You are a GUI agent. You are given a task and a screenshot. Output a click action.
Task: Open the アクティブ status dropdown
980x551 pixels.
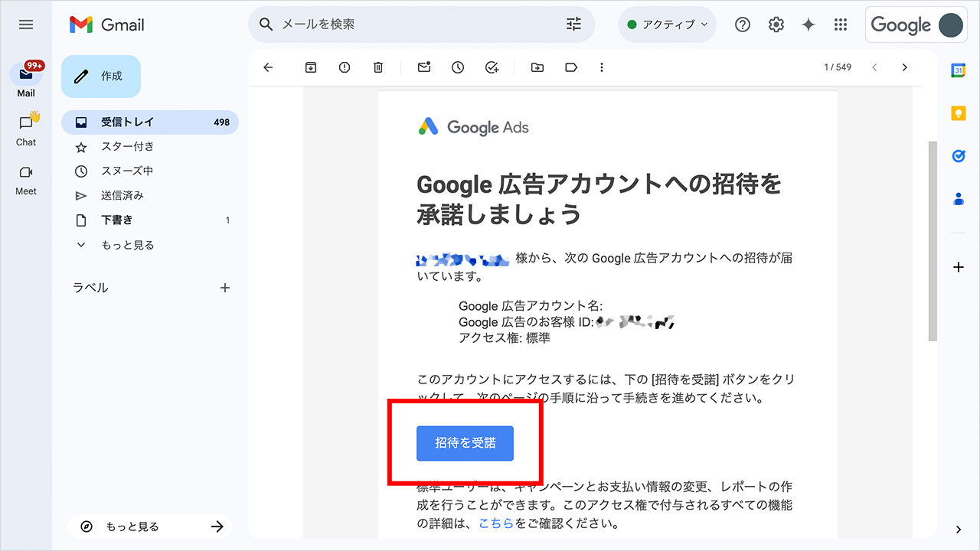(668, 24)
